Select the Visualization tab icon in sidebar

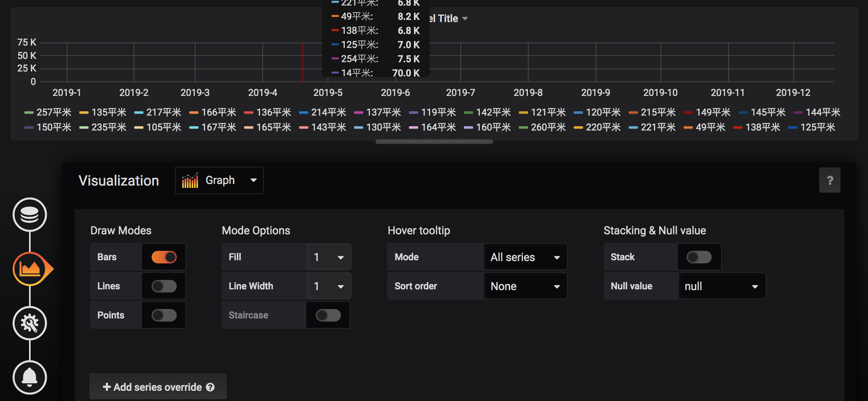30,269
